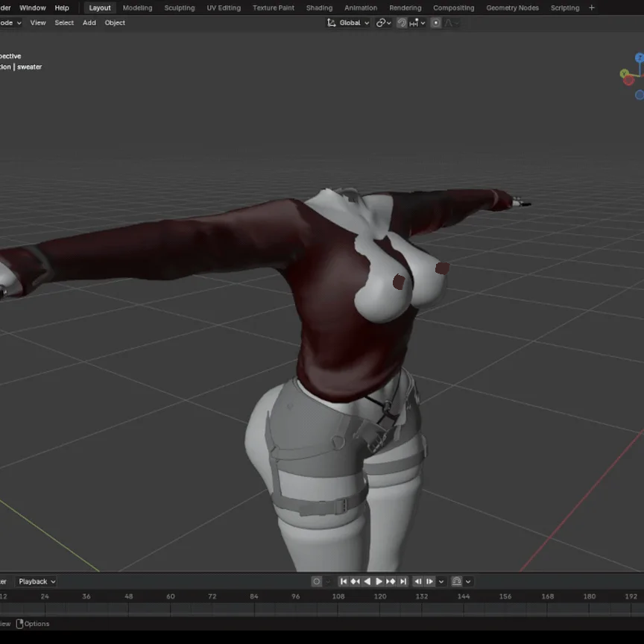This screenshot has height=644, width=644.
Task: Open the viewport View menu
Action: (38, 23)
